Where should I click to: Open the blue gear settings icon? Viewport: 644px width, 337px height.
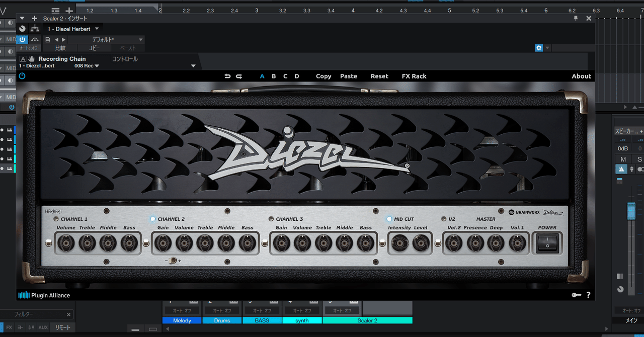pos(539,48)
